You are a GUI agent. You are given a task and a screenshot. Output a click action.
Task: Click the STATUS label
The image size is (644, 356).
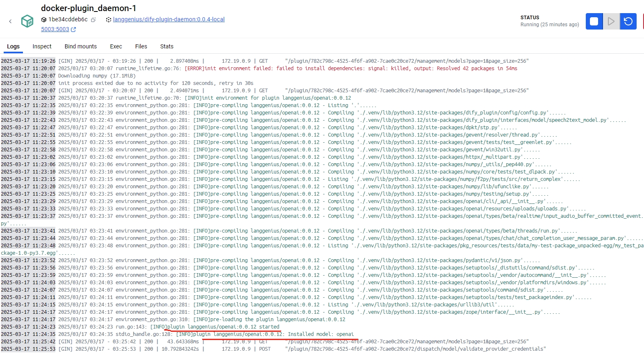pyautogui.click(x=530, y=18)
